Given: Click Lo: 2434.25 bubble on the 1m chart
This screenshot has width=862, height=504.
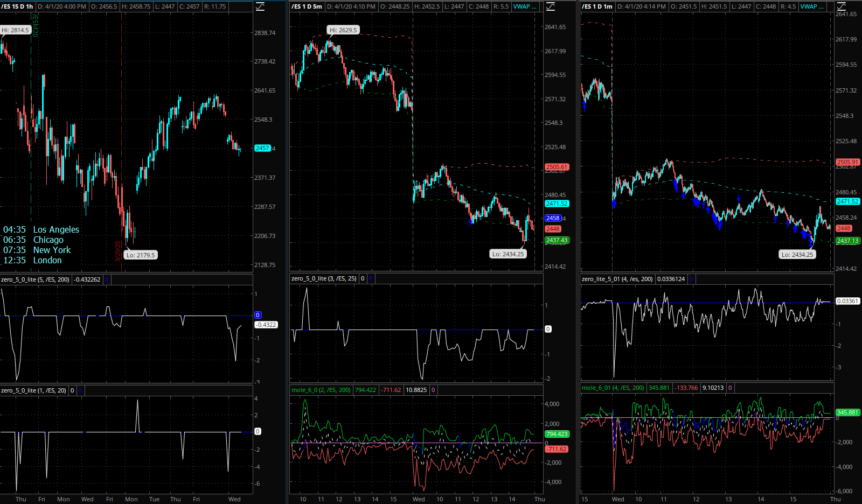Looking at the screenshot, I should (797, 255).
